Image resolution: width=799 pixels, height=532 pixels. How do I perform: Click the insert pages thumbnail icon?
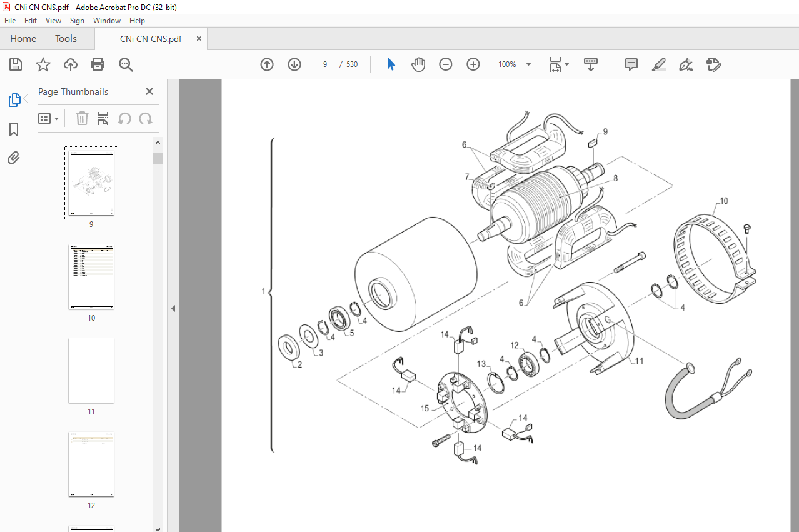(x=103, y=118)
